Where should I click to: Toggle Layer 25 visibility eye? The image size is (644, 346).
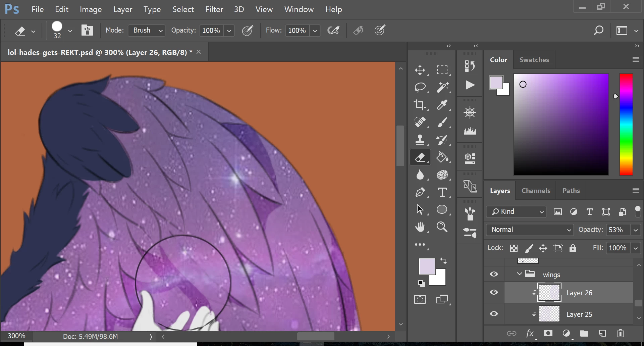click(x=494, y=314)
